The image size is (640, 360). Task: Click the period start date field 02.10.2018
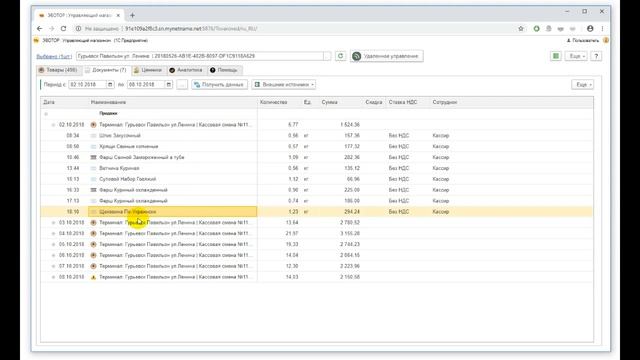(x=87, y=84)
